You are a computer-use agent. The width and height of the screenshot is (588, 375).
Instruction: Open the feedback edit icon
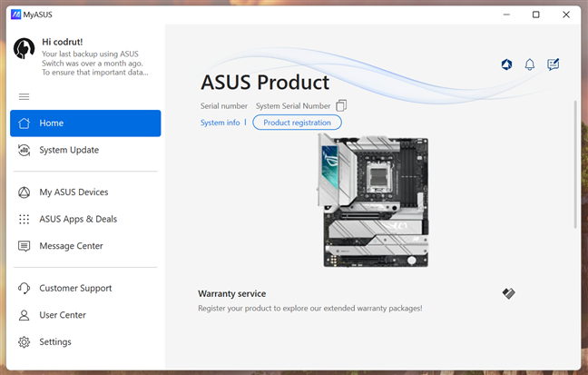coord(554,64)
